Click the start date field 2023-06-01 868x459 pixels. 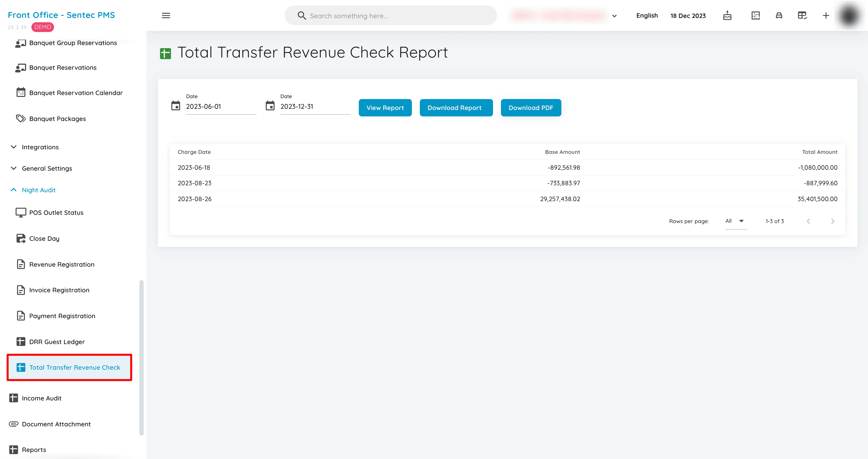tap(221, 106)
